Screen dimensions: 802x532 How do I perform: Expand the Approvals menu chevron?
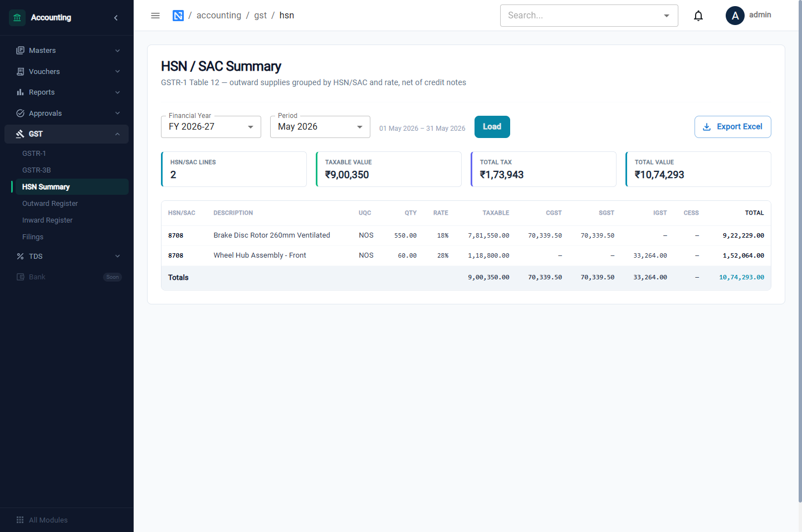[x=118, y=114]
